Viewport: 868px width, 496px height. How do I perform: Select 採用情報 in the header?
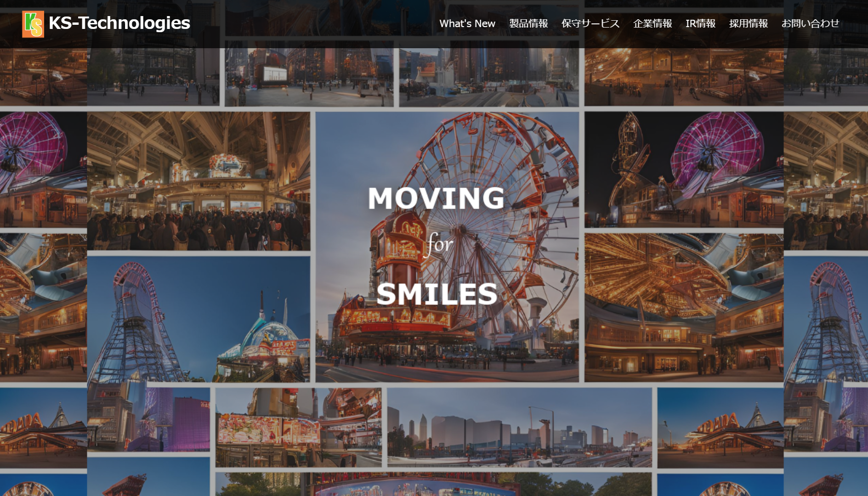tap(748, 23)
